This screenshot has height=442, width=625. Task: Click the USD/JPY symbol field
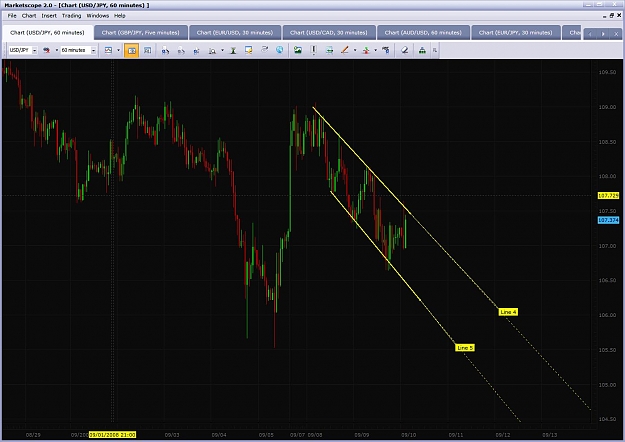point(20,51)
